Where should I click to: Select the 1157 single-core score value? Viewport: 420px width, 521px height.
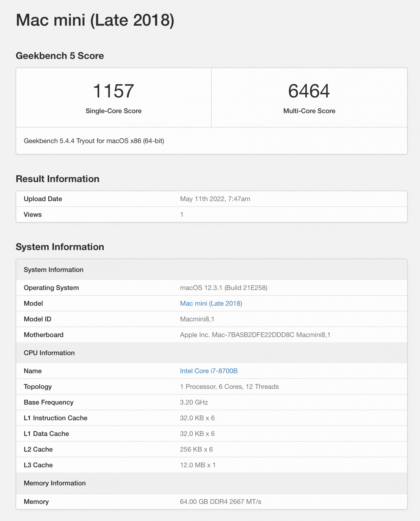point(113,91)
